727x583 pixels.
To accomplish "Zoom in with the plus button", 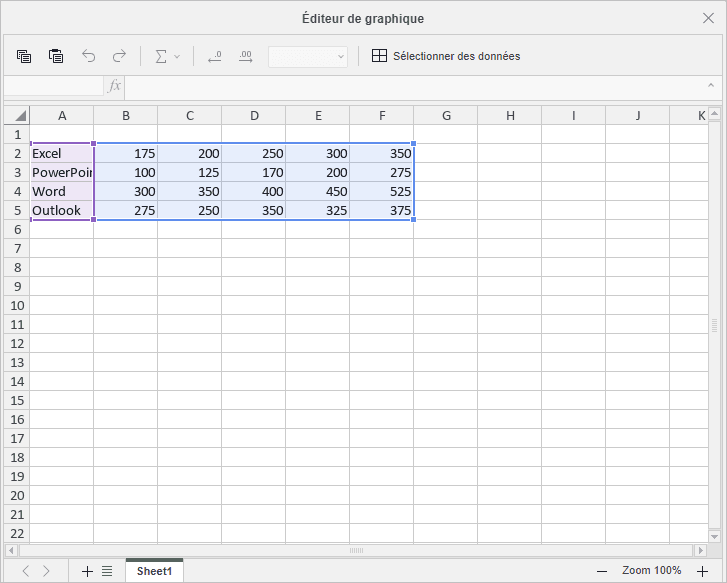I will click(x=702, y=571).
